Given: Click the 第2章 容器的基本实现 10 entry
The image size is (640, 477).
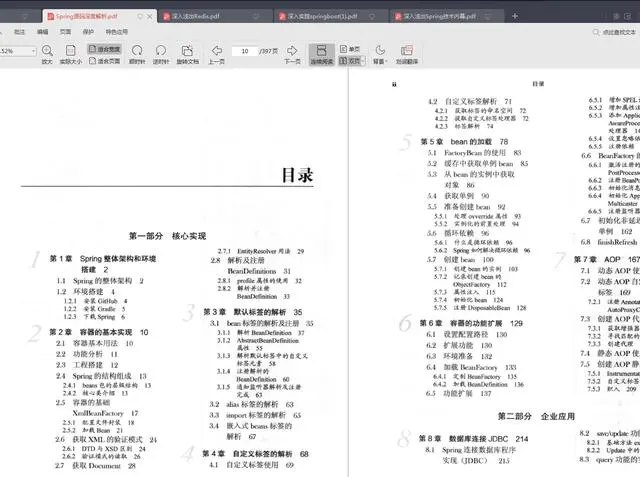Looking at the screenshot, I should (99, 332).
